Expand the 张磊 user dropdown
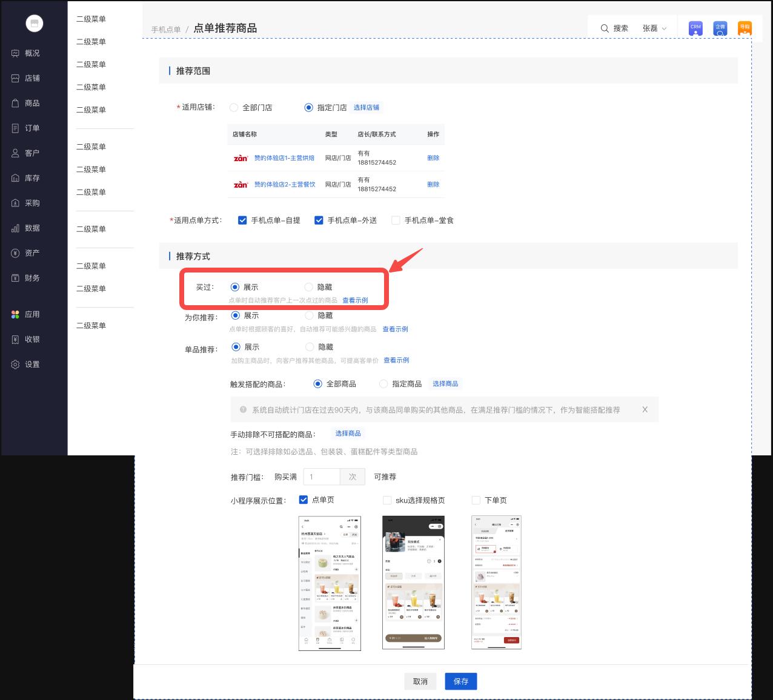The width and height of the screenshot is (773, 700). [654, 28]
